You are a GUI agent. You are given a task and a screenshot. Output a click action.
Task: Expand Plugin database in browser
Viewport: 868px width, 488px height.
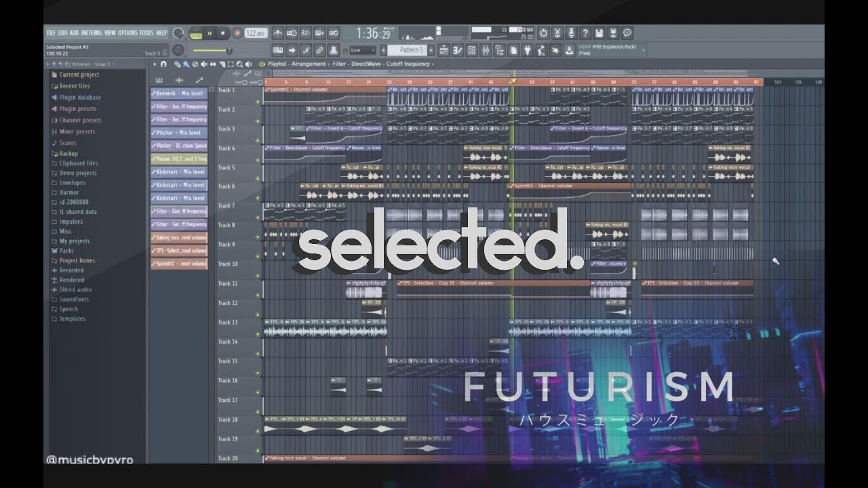pos(76,98)
